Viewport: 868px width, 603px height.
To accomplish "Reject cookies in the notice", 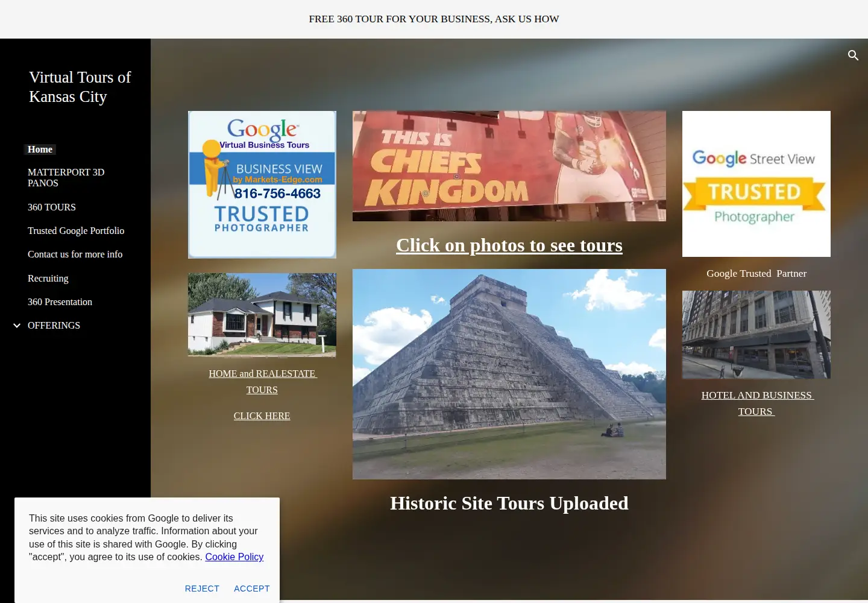I will click(x=202, y=589).
